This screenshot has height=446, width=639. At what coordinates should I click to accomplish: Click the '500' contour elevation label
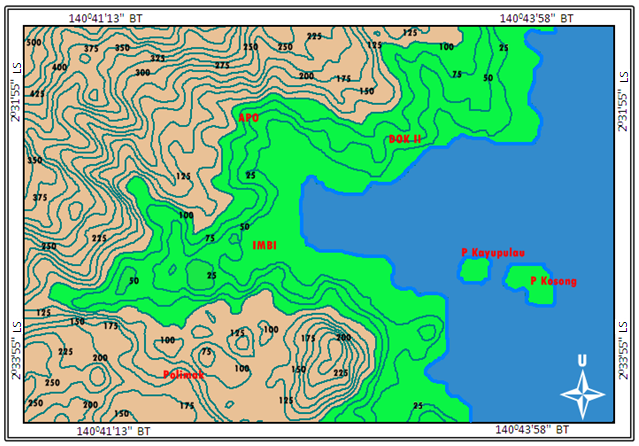(x=34, y=42)
